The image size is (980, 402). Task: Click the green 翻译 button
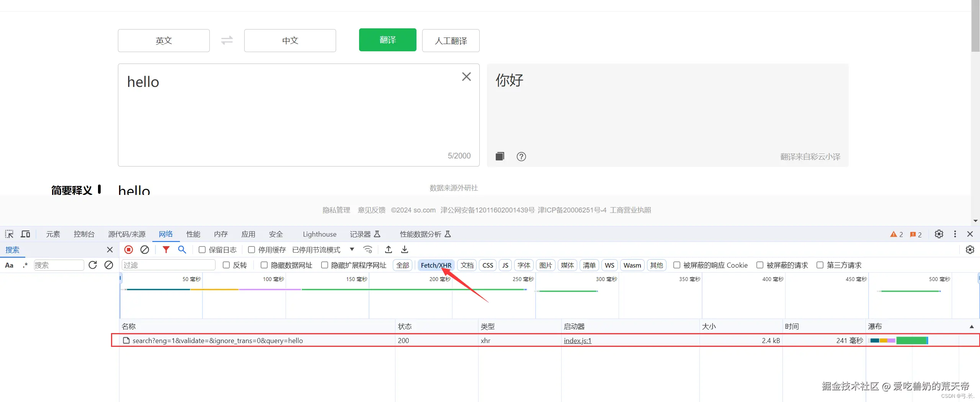click(387, 39)
